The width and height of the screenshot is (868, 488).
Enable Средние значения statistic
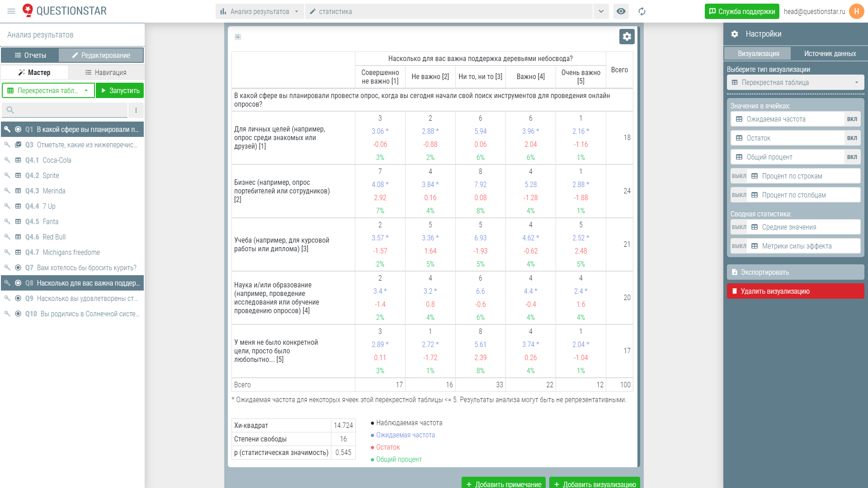coord(739,227)
